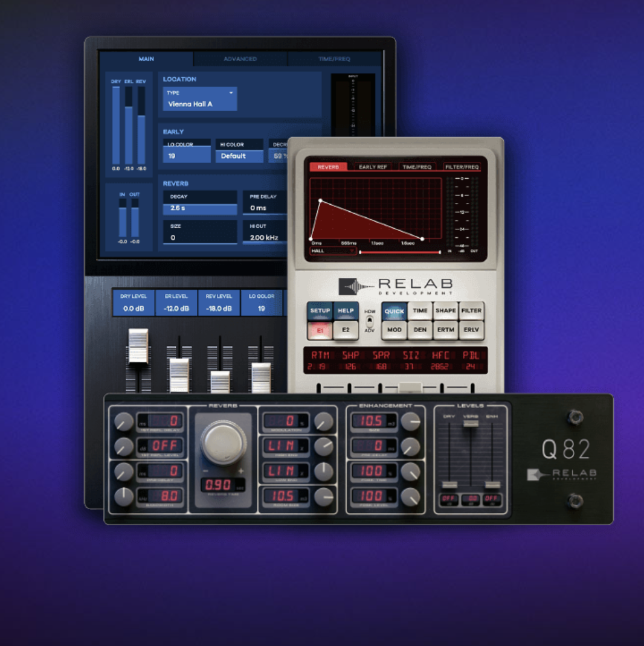Click the Q82 Fdbk Level knob

411,497
